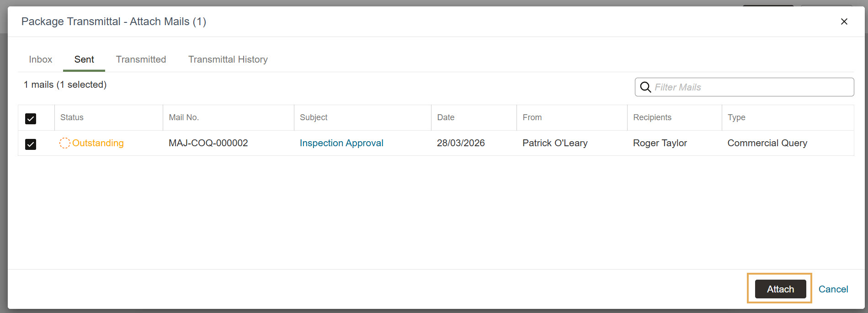Close the Attach Mails dialog

(844, 21)
